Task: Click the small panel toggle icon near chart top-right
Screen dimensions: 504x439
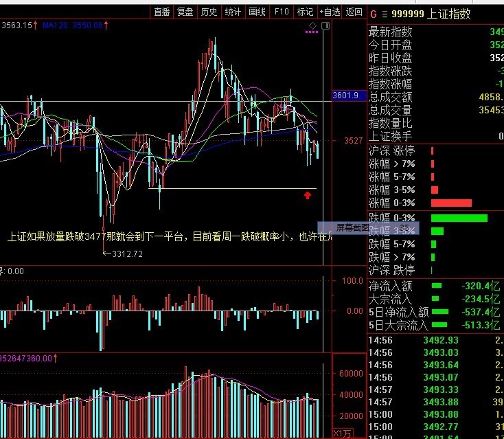Action: (x=327, y=25)
